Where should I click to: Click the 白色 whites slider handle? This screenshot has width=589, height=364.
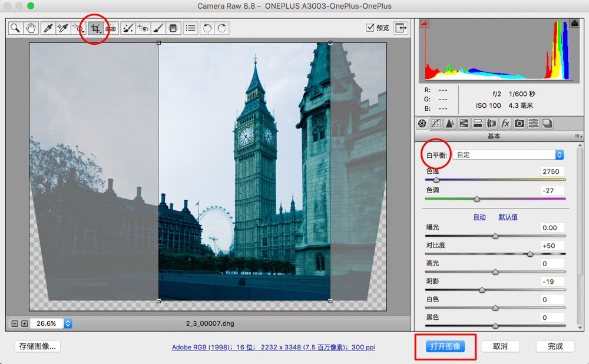click(x=495, y=308)
